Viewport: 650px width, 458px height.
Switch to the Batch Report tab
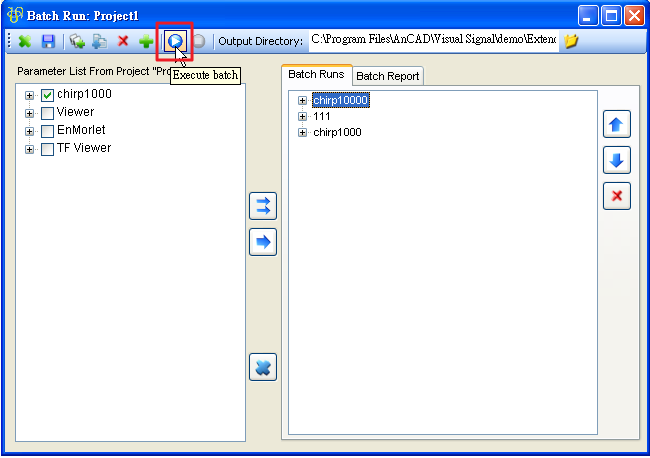[388, 76]
